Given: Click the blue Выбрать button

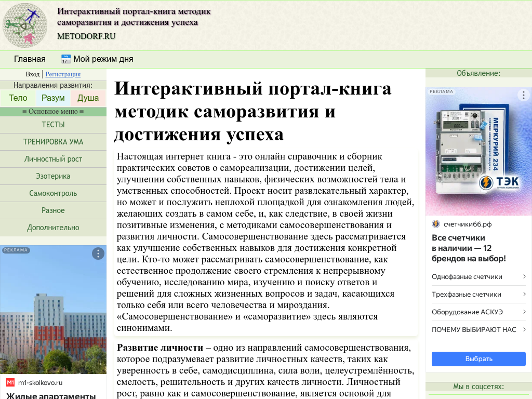Looking at the screenshot, I should pos(478,359).
